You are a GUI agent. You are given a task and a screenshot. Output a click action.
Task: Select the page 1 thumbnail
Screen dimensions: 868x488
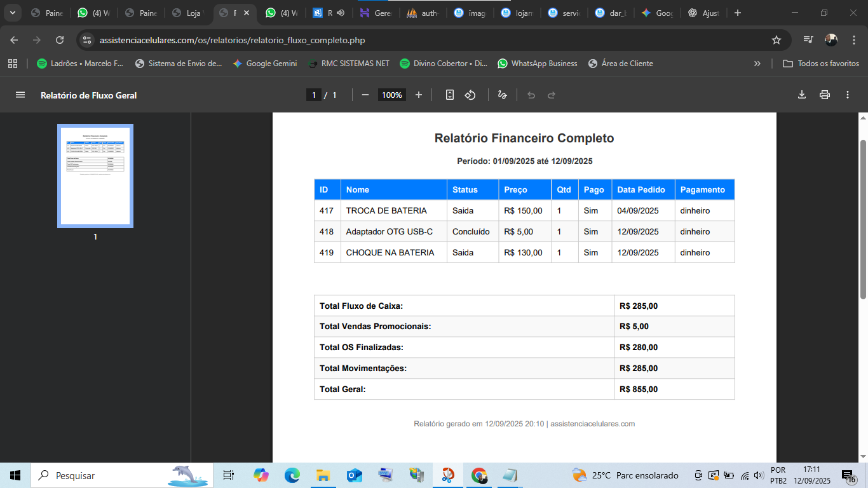95,176
